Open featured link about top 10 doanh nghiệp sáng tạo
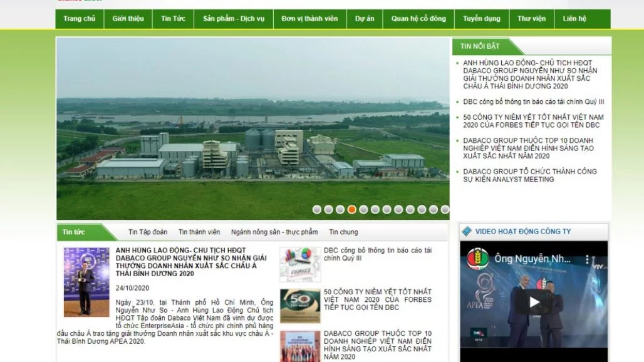 click(x=528, y=148)
